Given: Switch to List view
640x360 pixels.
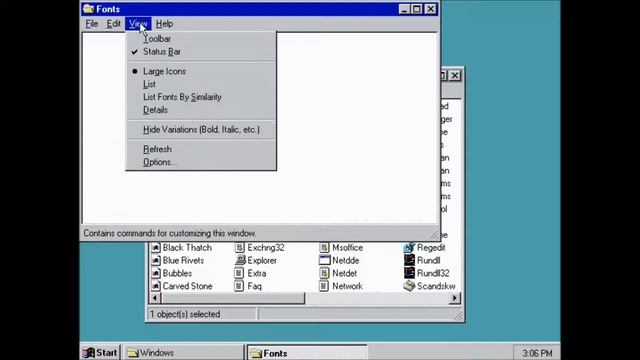Looking at the screenshot, I should [201, 84].
